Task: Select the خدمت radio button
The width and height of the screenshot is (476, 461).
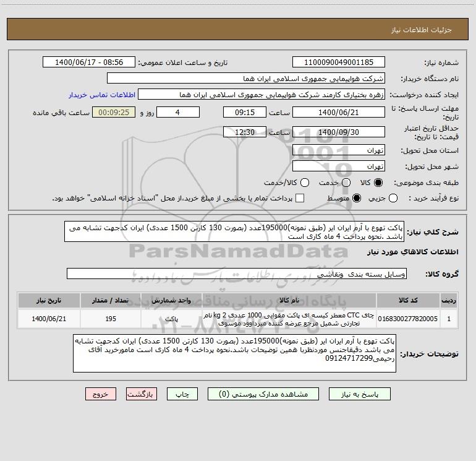Action: point(346,183)
